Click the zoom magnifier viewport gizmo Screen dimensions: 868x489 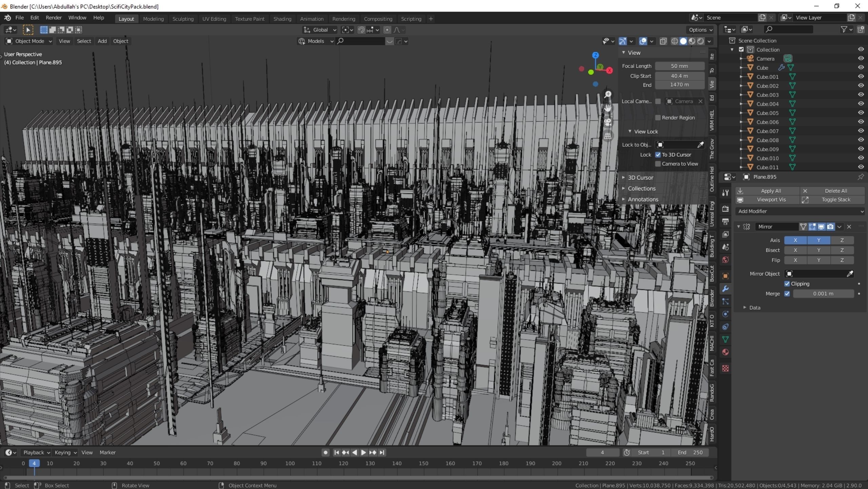click(x=608, y=95)
